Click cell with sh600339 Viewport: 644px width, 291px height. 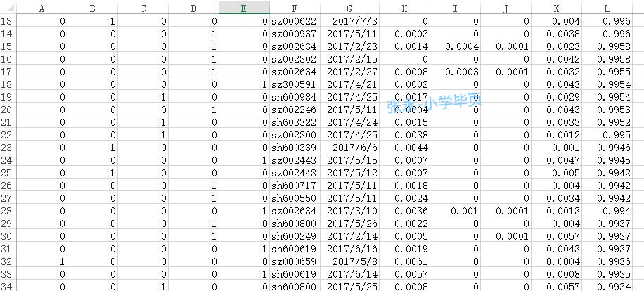pos(295,148)
